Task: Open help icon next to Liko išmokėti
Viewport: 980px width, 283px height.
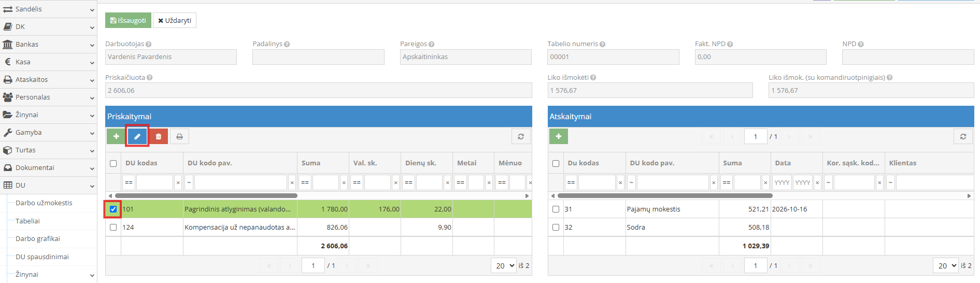Action: pos(593,78)
